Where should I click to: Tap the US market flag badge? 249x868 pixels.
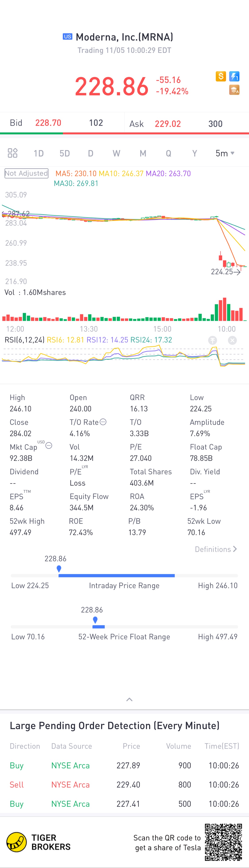pos(68,36)
